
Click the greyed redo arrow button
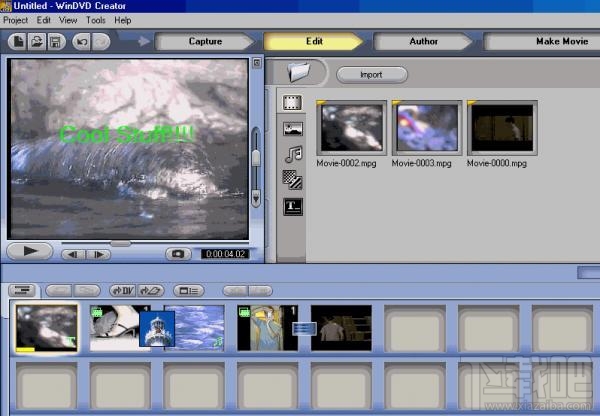[101, 41]
